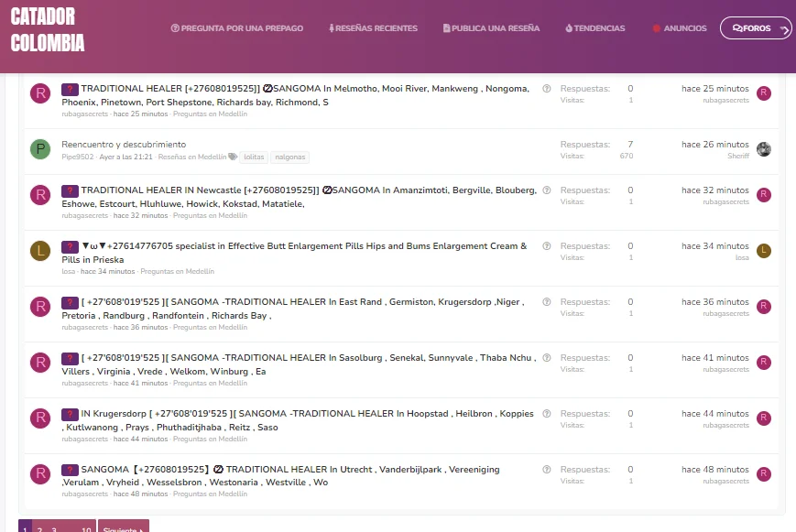796x532 pixels.
Task: Open Pregunta por una Prepago menu
Action: 237,27
